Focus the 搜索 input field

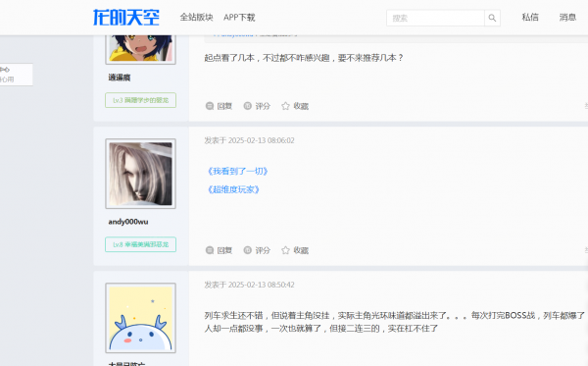[435, 18]
